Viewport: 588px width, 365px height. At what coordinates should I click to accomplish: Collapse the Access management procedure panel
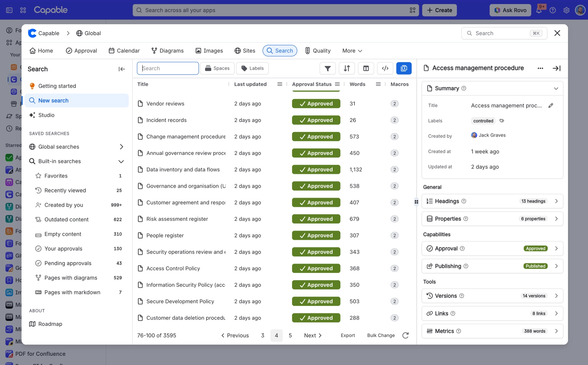point(557,68)
